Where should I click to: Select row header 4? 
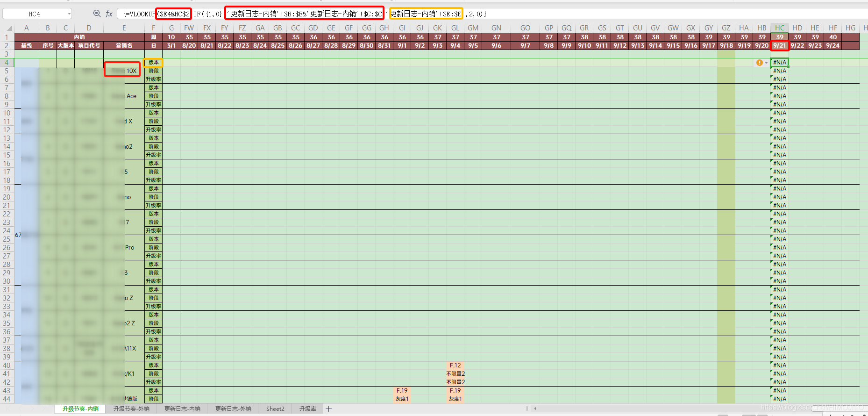7,63
